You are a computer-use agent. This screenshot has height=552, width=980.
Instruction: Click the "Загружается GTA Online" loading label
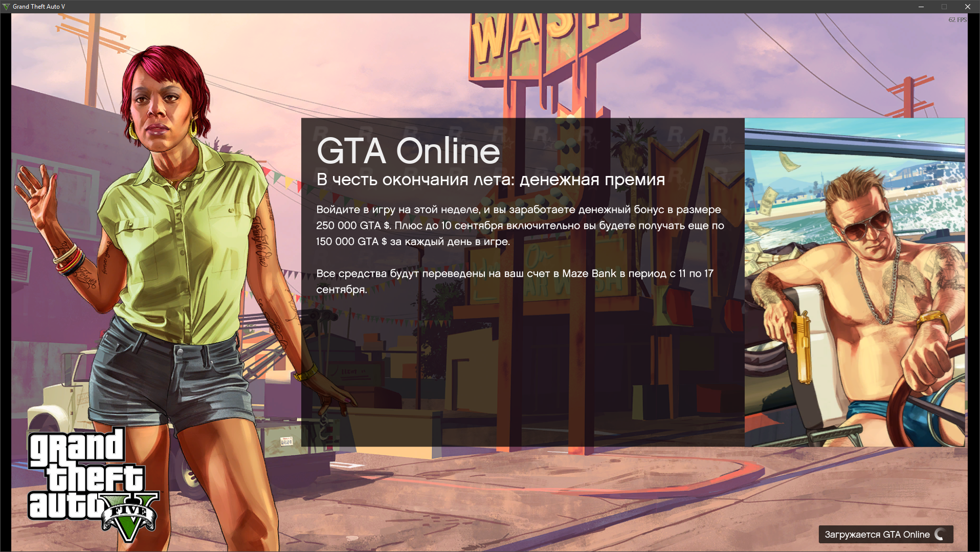coord(877,535)
